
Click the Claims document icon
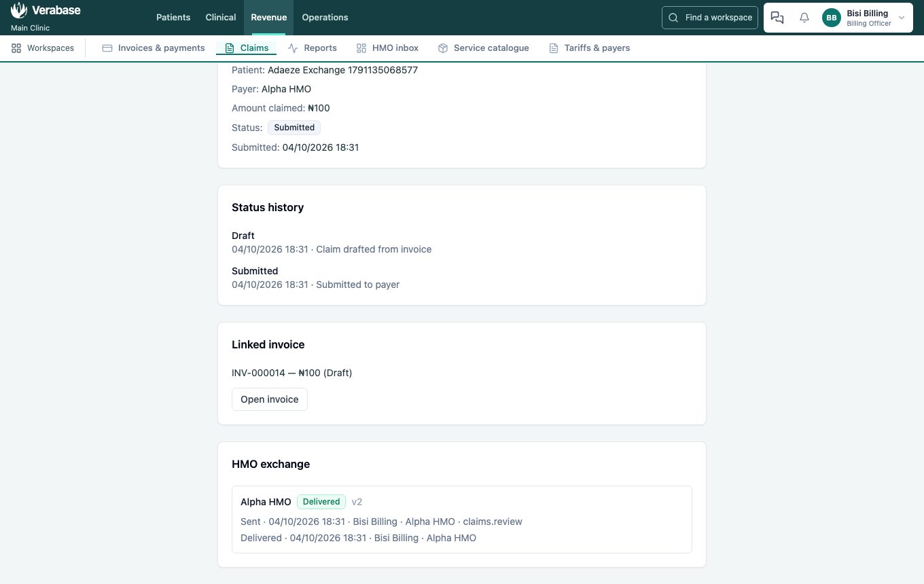(230, 48)
